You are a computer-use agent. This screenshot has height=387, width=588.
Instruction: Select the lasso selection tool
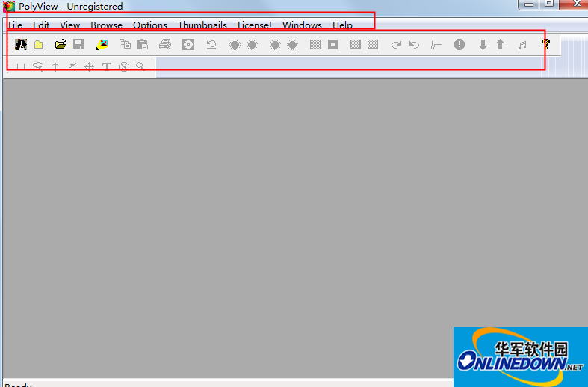[x=37, y=66]
